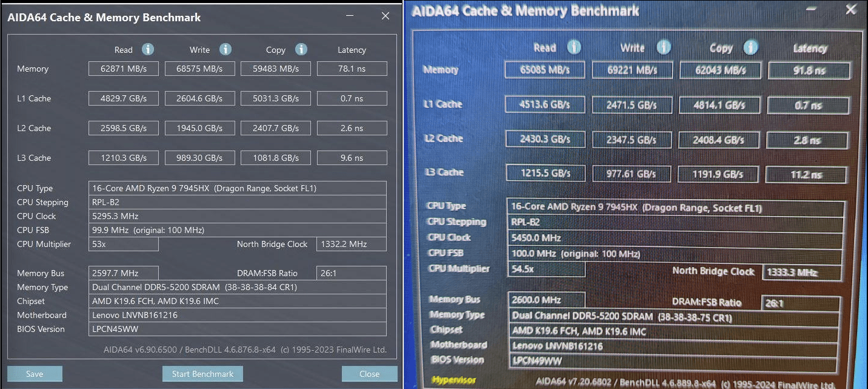Select L3 Cache Write 989.30 GB/s field
Image resolution: width=868 pixels, height=389 pixels.
coord(199,158)
